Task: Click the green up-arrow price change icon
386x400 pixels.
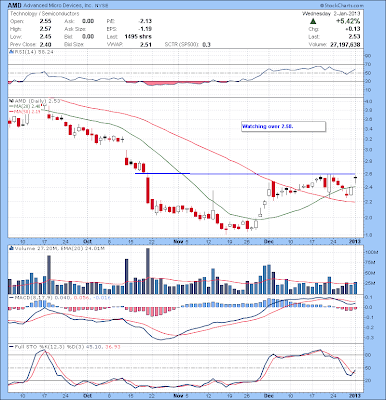Action: (x=313, y=21)
